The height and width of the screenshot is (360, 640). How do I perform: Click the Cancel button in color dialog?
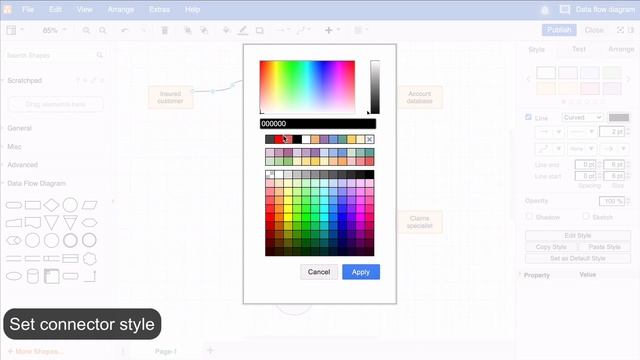(319, 272)
